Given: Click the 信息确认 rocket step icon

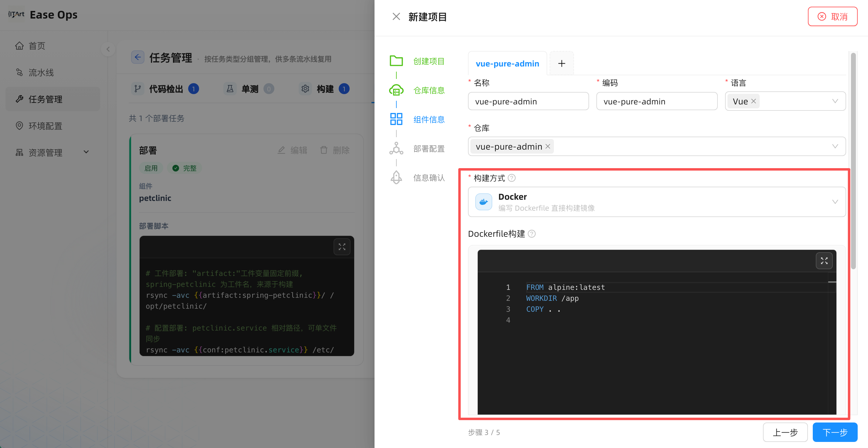Looking at the screenshot, I should [396, 178].
